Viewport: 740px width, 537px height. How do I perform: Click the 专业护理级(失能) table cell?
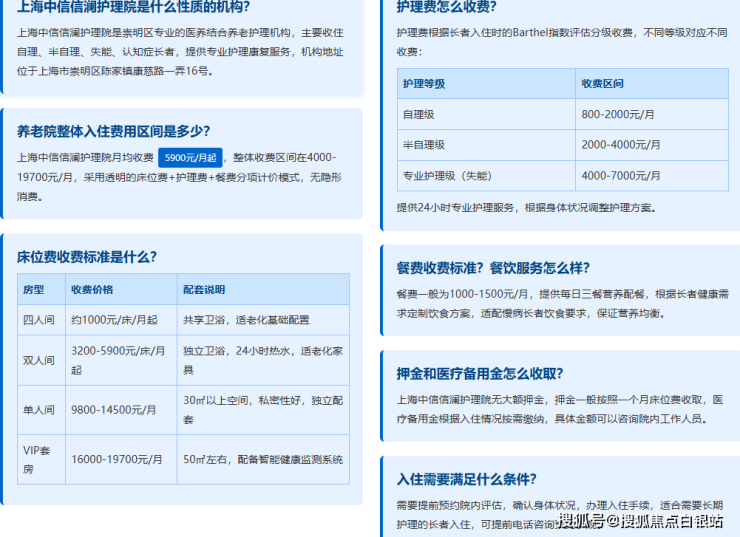tap(487, 176)
